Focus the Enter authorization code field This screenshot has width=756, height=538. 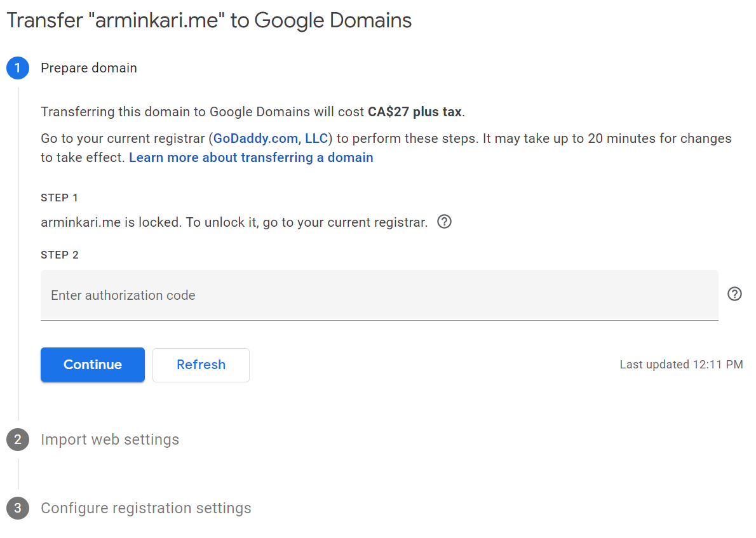click(x=379, y=295)
